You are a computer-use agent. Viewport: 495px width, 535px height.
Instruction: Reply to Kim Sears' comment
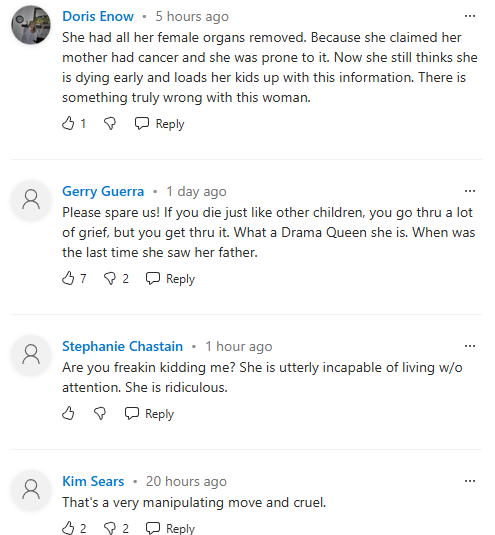[170, 528]
